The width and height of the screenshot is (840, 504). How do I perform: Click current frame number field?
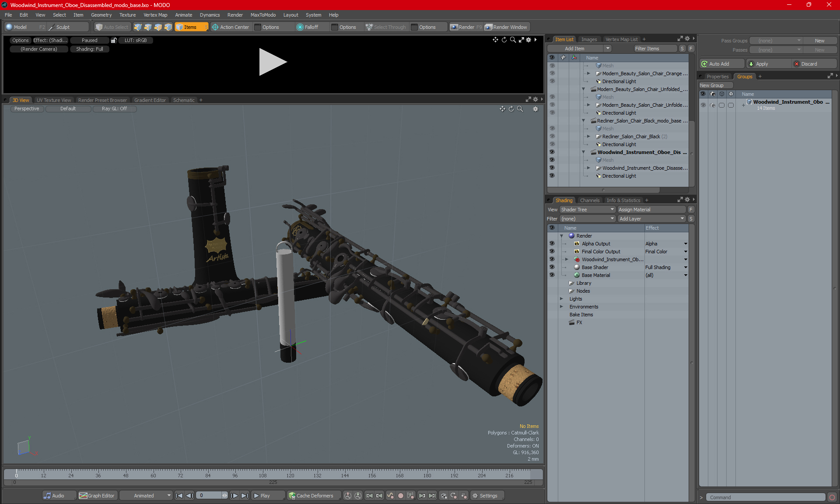click(209, 496)
